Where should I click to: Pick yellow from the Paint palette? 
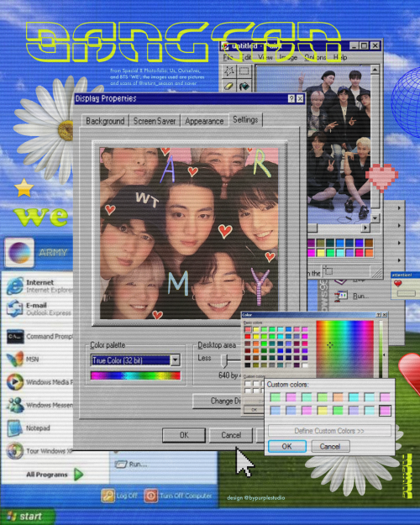click(x=321, y=253)
